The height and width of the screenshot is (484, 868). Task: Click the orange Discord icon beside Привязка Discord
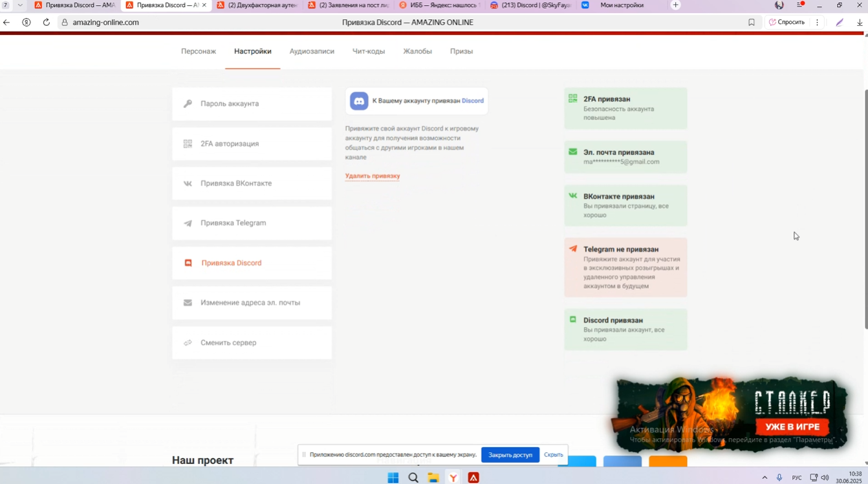[x=188, y=263]
